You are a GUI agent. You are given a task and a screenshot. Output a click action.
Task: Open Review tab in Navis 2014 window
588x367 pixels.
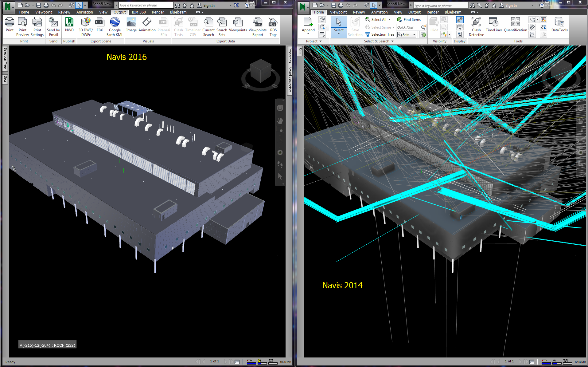pyautogui.click(x=359, y=12)
